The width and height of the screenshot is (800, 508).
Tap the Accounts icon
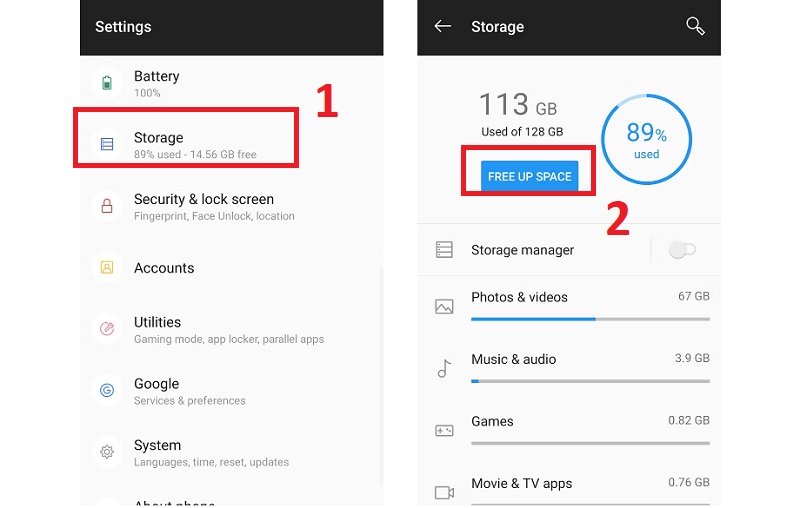tap(107, 268)
